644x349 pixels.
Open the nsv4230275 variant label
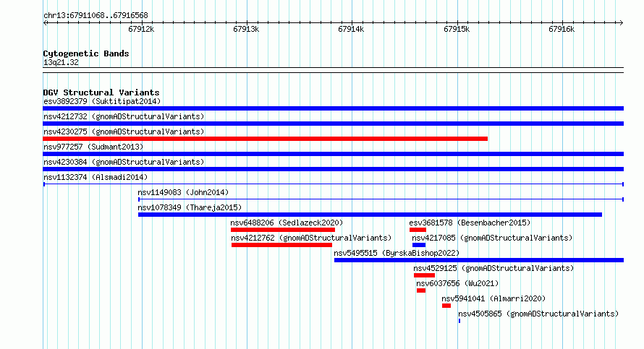[x=124, y=132]
